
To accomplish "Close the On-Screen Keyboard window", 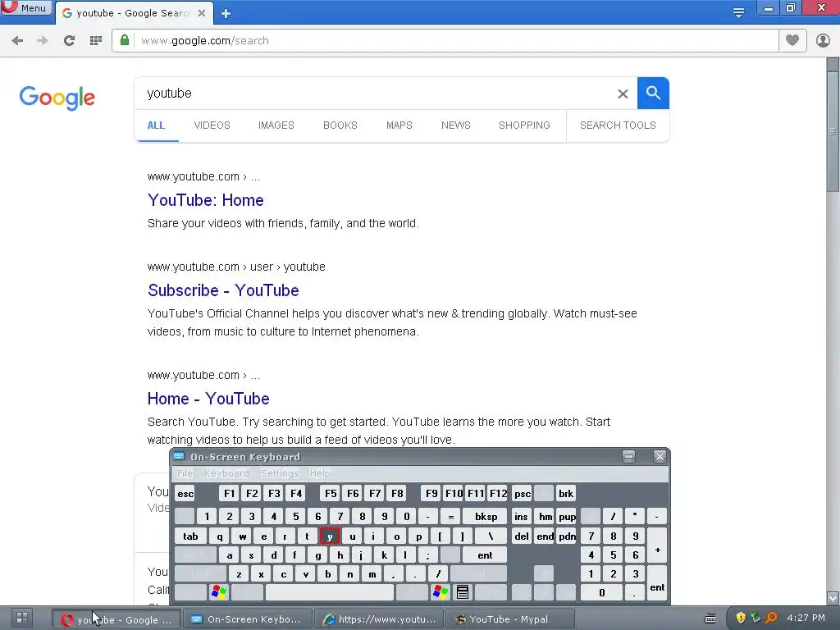I will coord(660,456).
